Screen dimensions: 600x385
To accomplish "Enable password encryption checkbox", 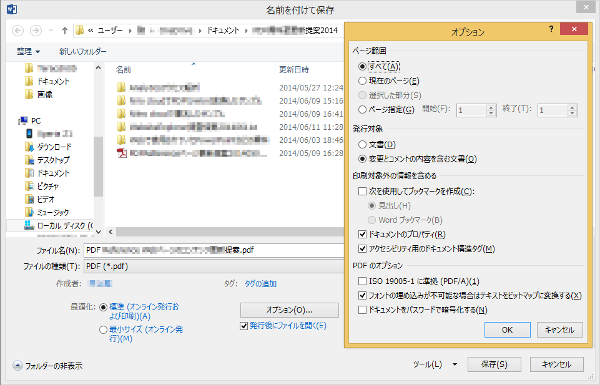I will [x=362, y=310].
